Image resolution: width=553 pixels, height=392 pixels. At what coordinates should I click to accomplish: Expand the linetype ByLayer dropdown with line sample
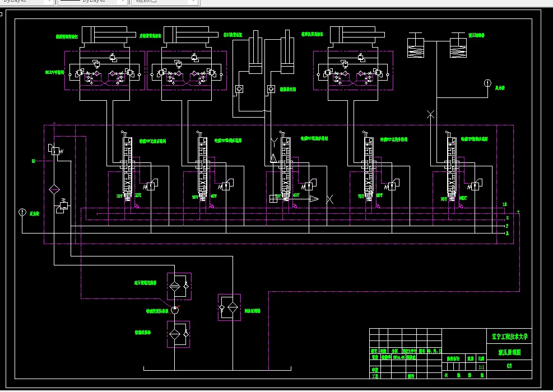122,2
